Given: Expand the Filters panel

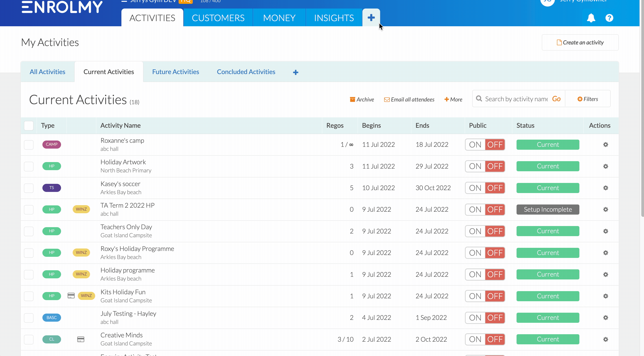Looking at the screenshot, I should (587, 99).
